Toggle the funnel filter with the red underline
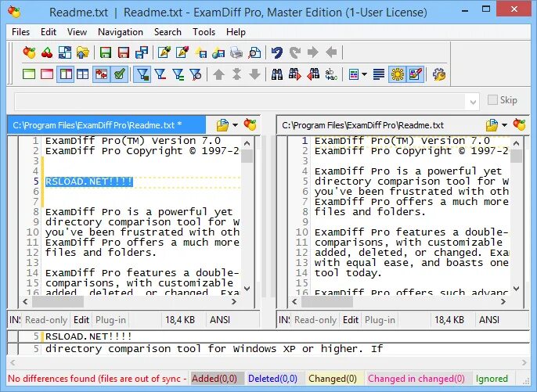Image resolution: width=537 pixels, height=392 pixels. [x=160, y=74]
